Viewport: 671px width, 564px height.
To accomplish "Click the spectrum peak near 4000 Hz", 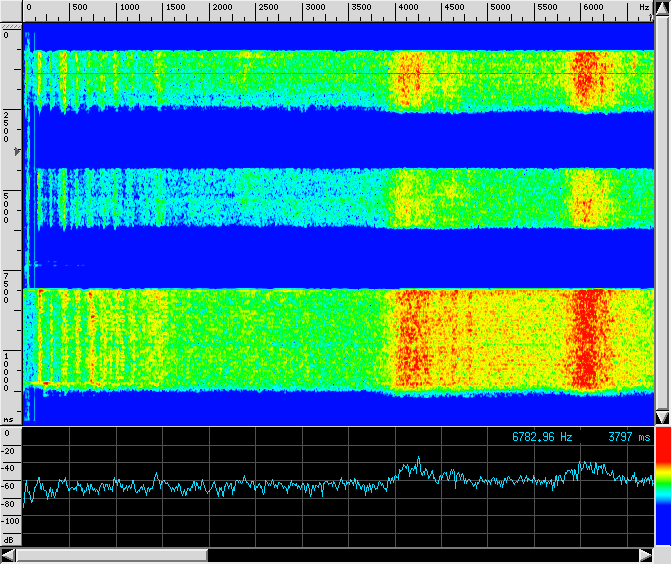I will pos(418,459).
